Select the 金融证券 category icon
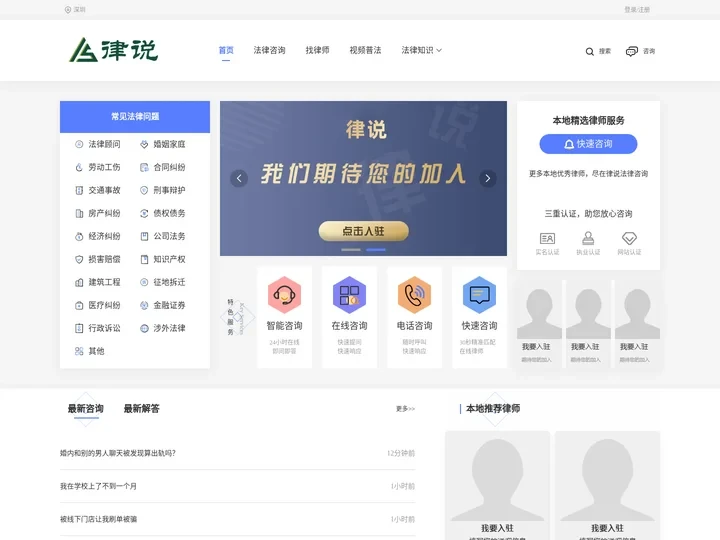This screenshot has height=540, width=720. [144, 305]
